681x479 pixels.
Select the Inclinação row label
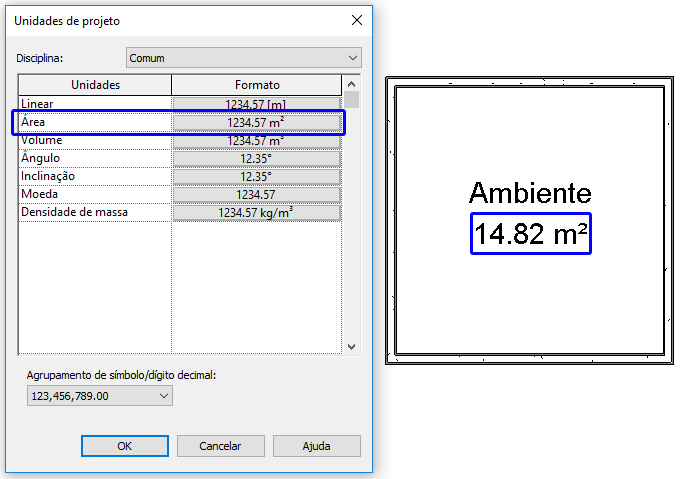(x=48, y=176)
